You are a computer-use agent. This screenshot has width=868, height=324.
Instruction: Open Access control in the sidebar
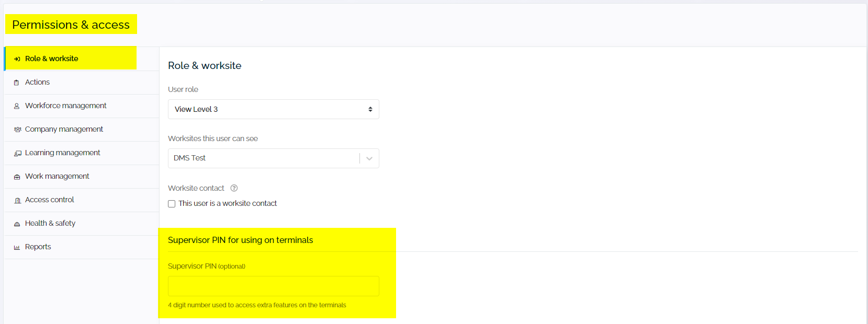(50, 200)
